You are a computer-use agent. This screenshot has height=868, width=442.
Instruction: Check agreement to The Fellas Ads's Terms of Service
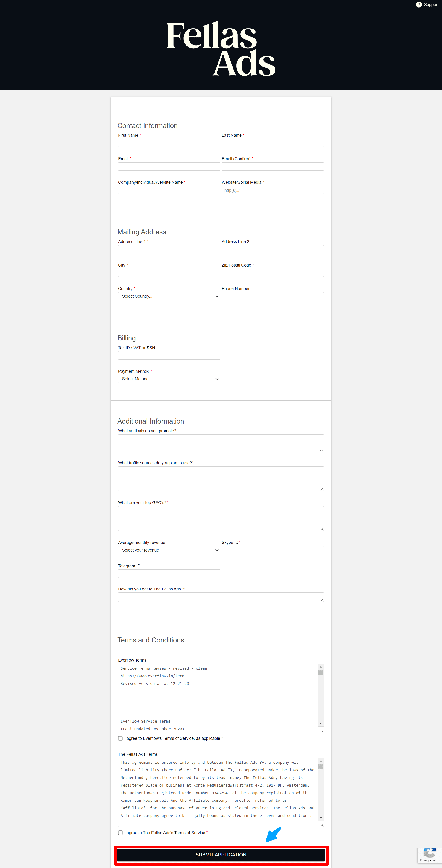pyautogui.click(x=120, y=833)
